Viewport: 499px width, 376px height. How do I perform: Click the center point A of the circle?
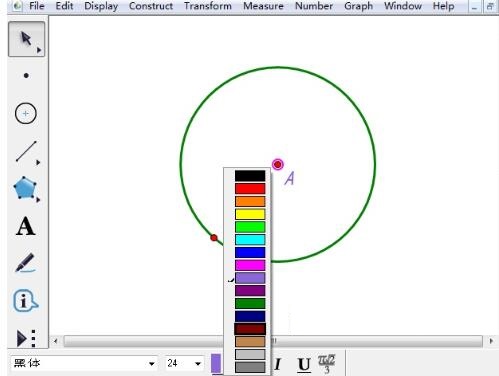click(278, 164)
